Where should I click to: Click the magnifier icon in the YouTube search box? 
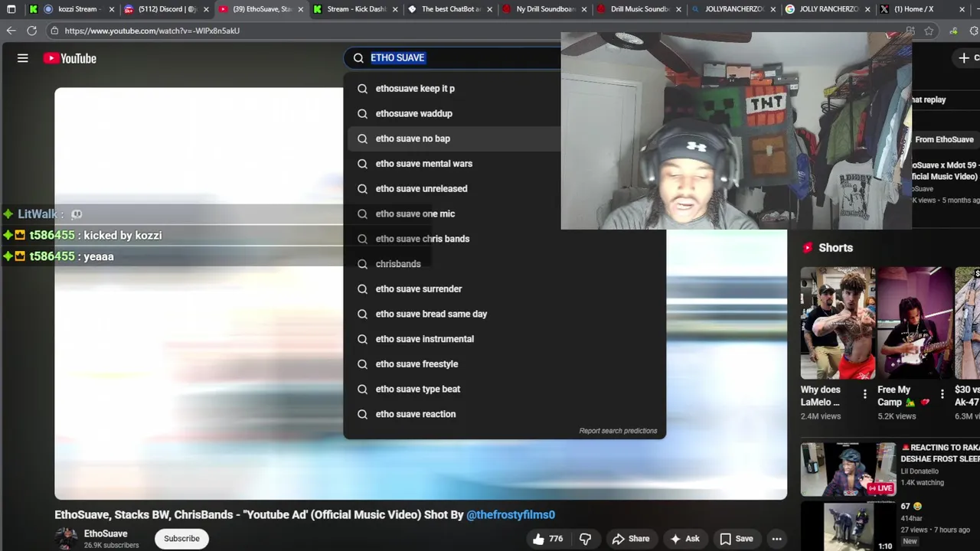[x=358, y=58]
